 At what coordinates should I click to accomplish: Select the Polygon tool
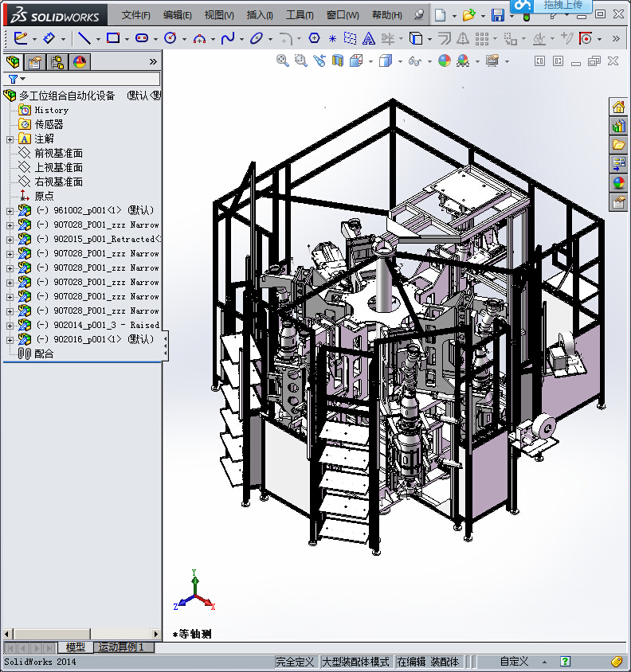tap(314, 38)
